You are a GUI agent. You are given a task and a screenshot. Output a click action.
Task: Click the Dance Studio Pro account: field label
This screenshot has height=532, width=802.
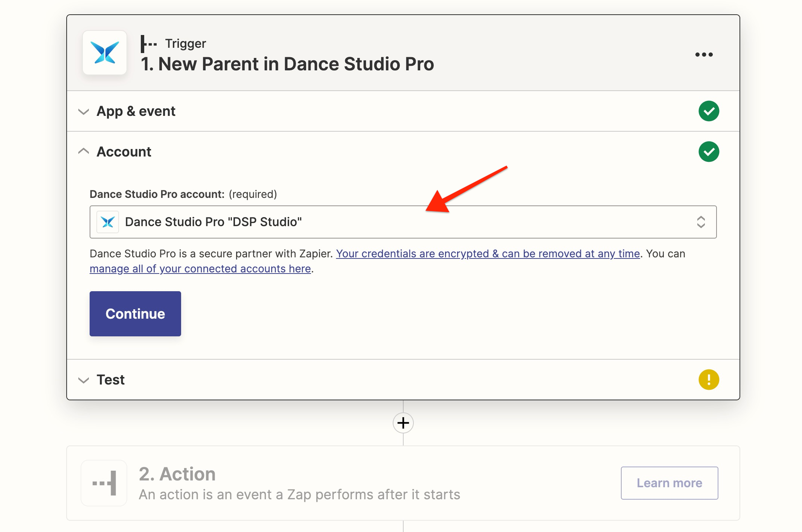157,194
